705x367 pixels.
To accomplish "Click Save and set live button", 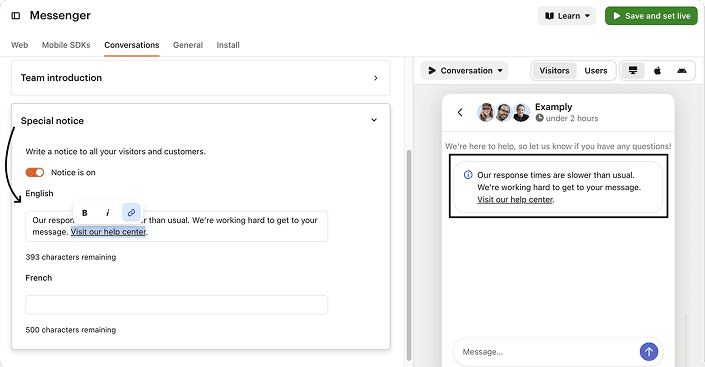I will coord(651,16).
